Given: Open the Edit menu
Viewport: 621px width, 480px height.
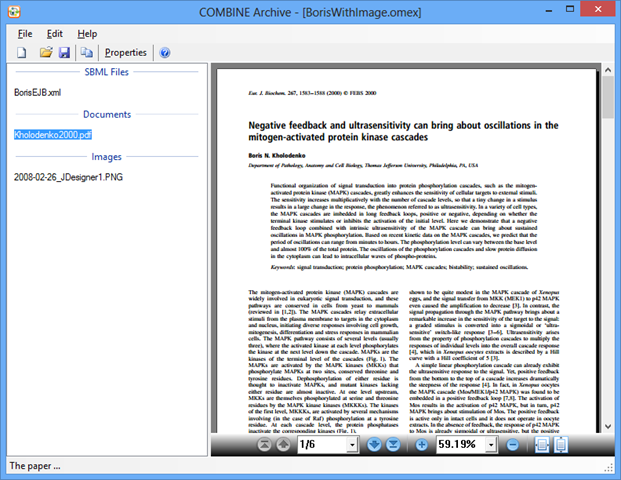Looking at the screenshot, I should click(55, 34).
